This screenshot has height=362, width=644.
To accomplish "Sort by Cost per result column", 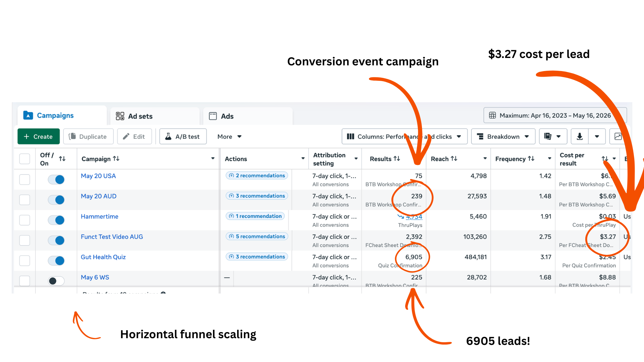I will click(x=605, y=159).
